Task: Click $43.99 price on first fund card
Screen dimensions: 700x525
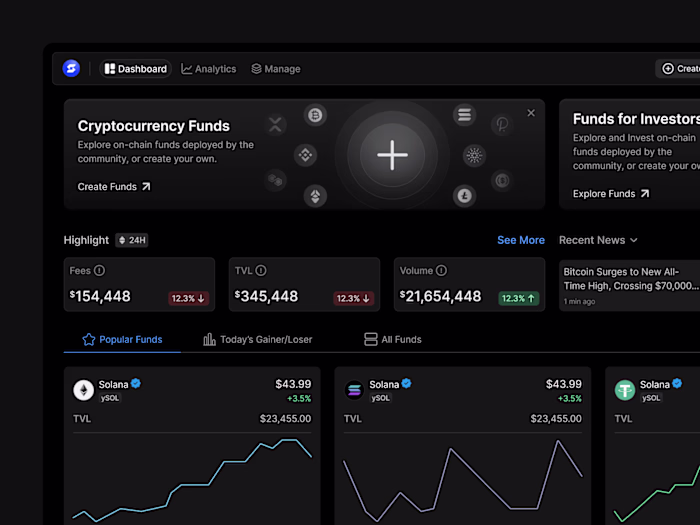Action: click(x=293, y=384)
